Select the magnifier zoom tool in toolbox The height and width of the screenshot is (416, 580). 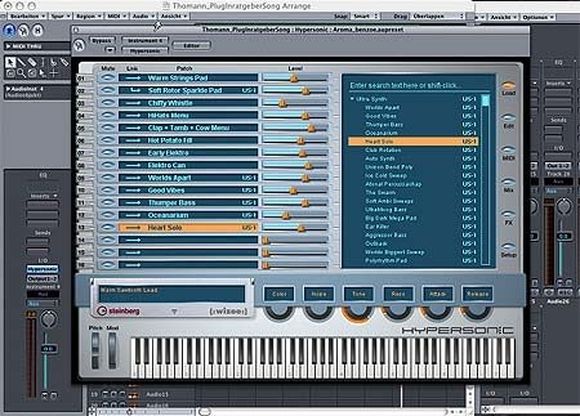21,73
